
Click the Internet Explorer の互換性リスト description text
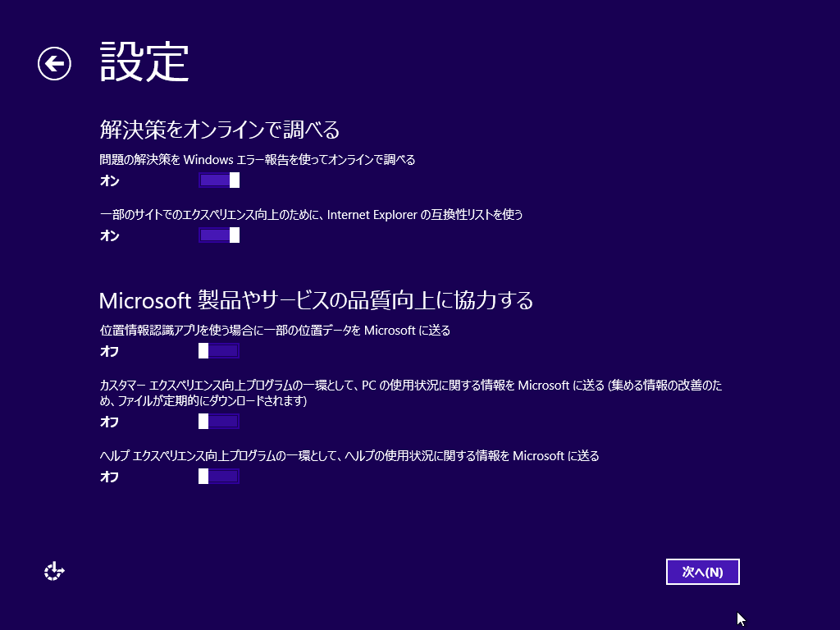click(x=311, y=214)
